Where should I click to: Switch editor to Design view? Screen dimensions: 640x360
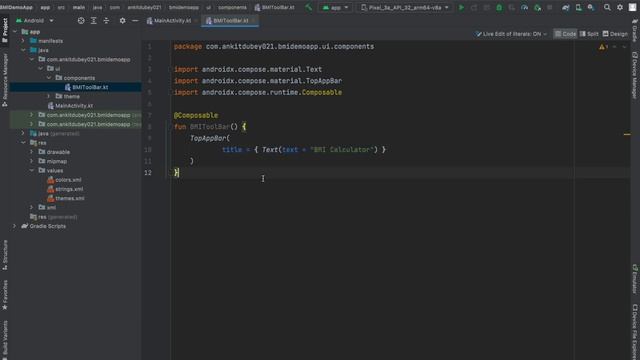[615, 34]
